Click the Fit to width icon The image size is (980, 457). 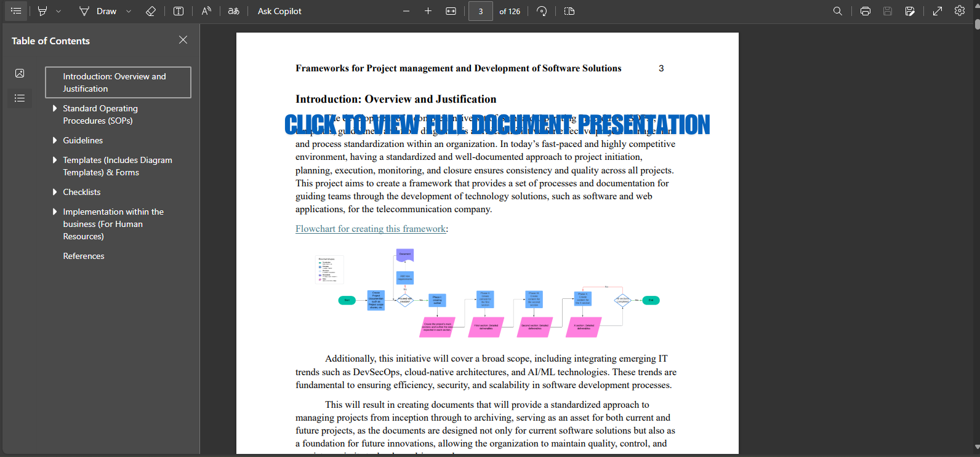click(451, 11)
